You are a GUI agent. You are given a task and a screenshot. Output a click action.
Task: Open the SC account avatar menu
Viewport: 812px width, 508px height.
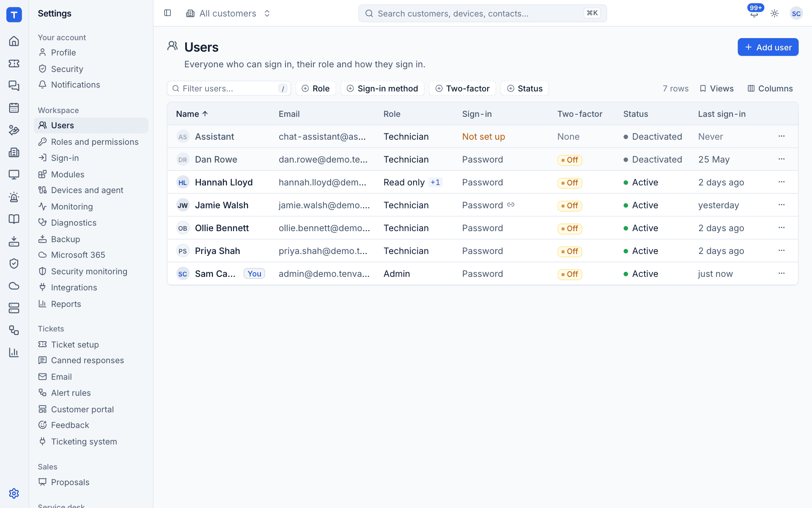point(796,14)
